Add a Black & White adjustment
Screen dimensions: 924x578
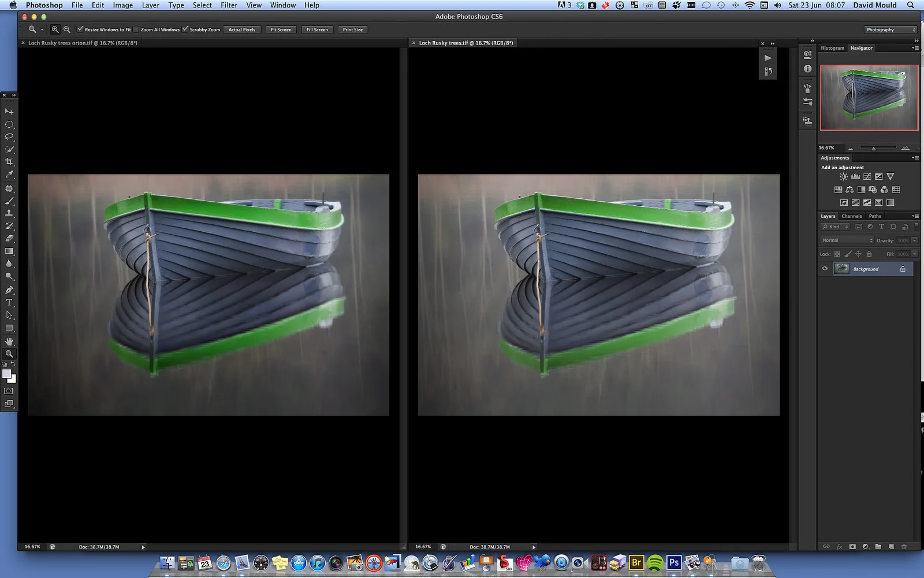point(861,190)
